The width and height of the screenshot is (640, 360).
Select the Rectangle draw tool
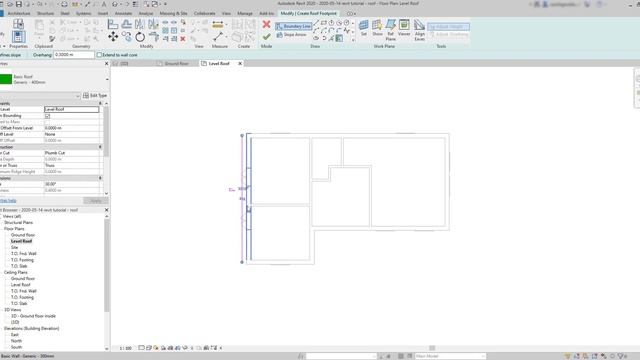[324, 23]
